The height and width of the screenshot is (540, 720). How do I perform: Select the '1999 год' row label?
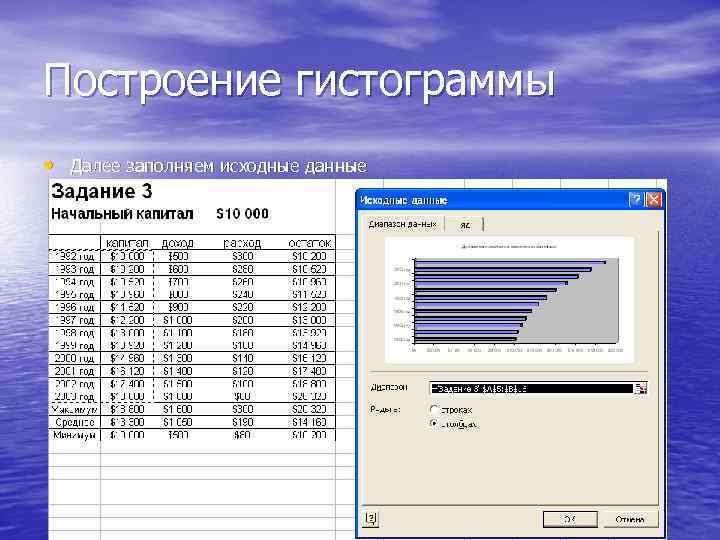pyautogui.click(x=74, y=345)
